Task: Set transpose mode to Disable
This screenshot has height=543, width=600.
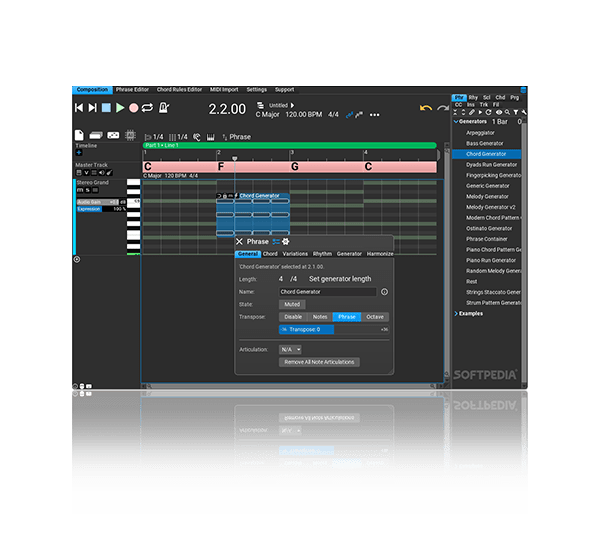Action: pos(293,317)
